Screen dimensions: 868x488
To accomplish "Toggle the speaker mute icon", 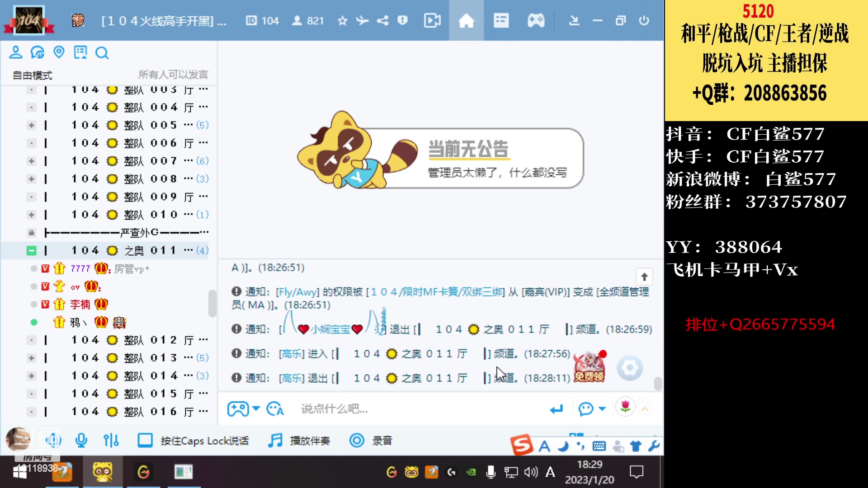I will [53, 440].
